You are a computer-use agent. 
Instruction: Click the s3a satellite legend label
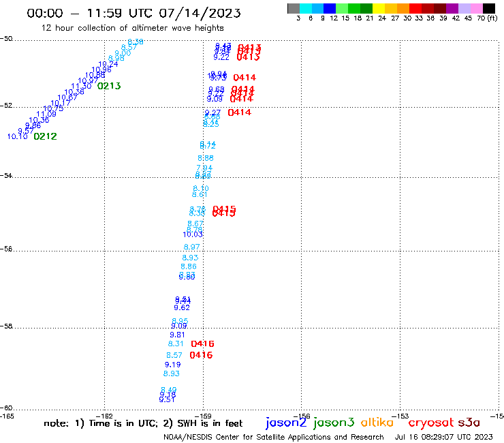point(469,423)
